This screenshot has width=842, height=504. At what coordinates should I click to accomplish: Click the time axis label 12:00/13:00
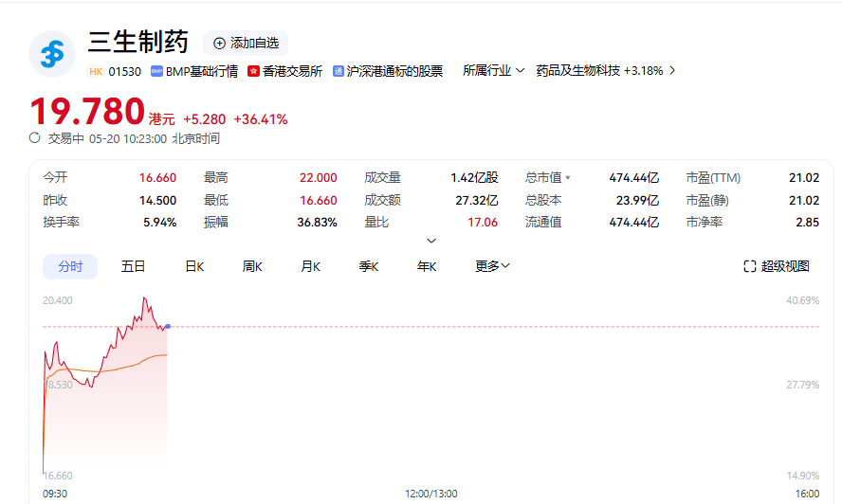pos(431,494)
